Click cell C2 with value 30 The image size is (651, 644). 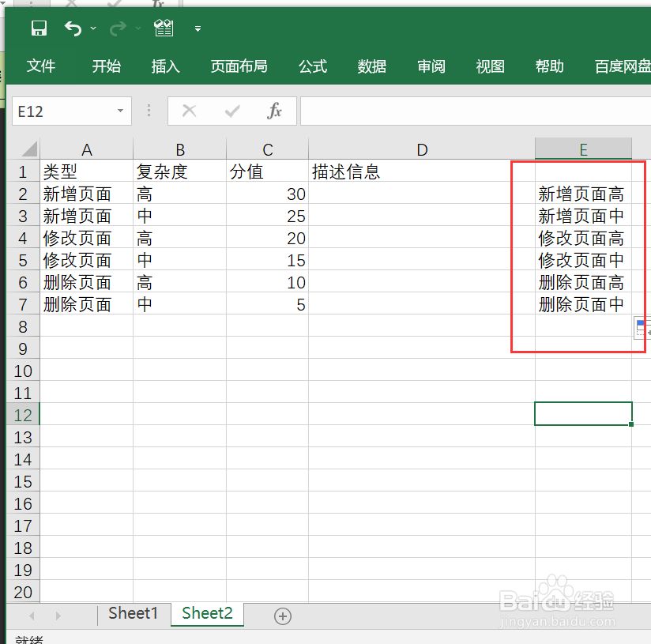pyautogui.click(x=267, y=193)
